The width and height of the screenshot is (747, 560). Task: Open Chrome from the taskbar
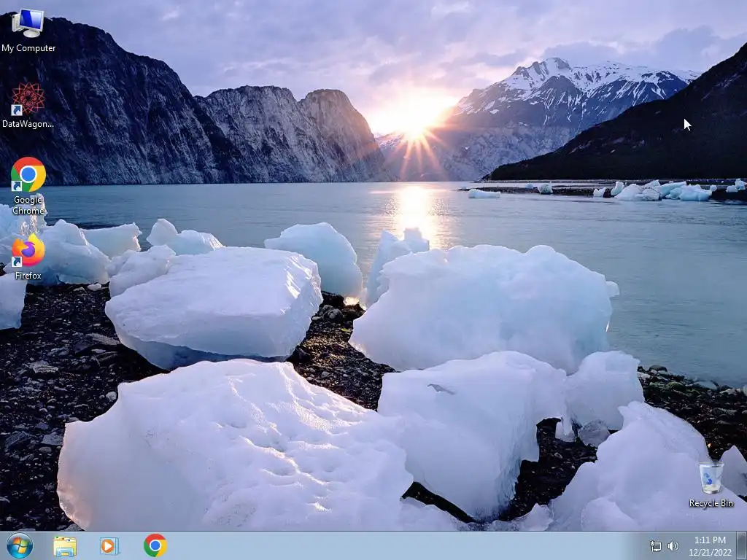point(155,545)
